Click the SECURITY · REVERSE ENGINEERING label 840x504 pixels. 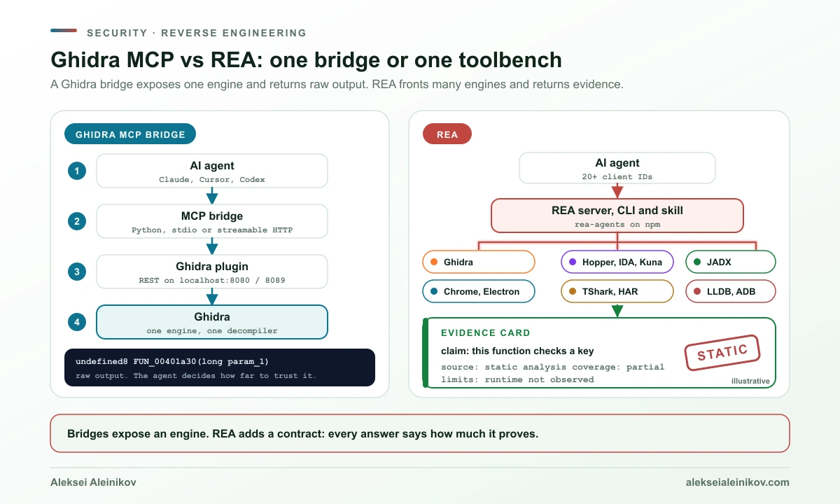point(197,33)
